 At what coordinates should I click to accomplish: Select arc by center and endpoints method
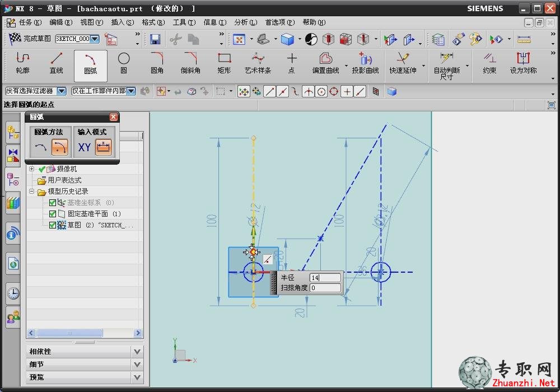(x=60, y=147)
